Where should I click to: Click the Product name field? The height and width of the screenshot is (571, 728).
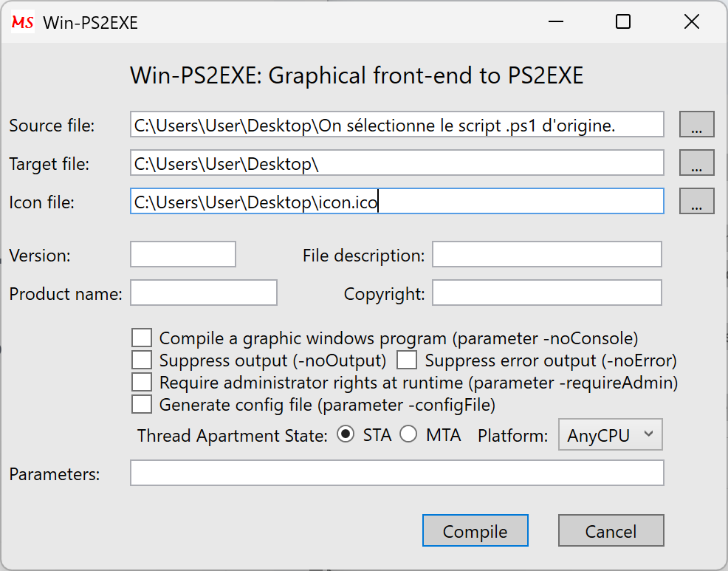click(203, 293)
